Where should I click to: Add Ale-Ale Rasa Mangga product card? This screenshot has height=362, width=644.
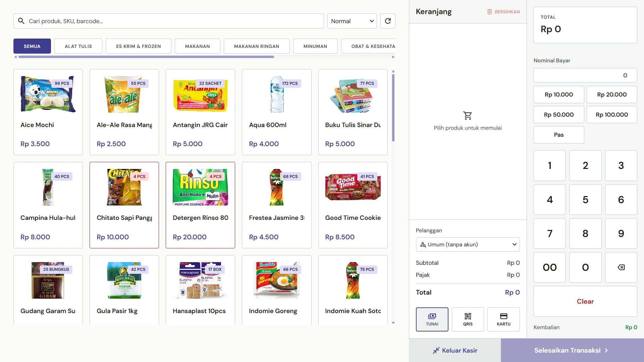pyautogui.click(x=124, y=112)
